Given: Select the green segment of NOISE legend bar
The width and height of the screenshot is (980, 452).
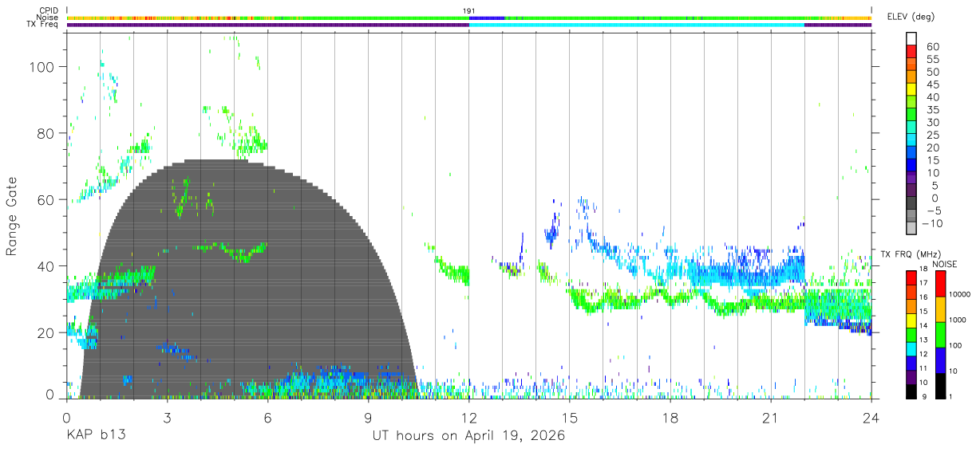Looking at the screenshot, I should (941, 334).
